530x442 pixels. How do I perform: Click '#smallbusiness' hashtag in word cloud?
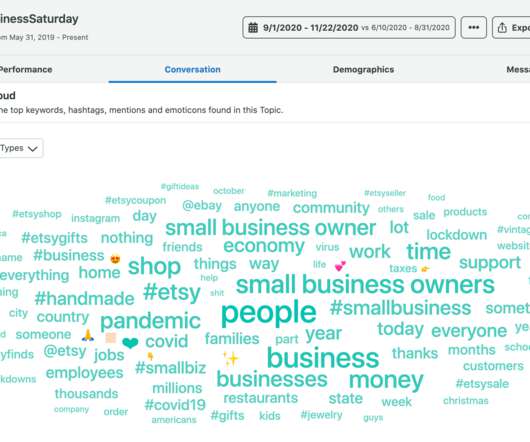pos(401,308)
